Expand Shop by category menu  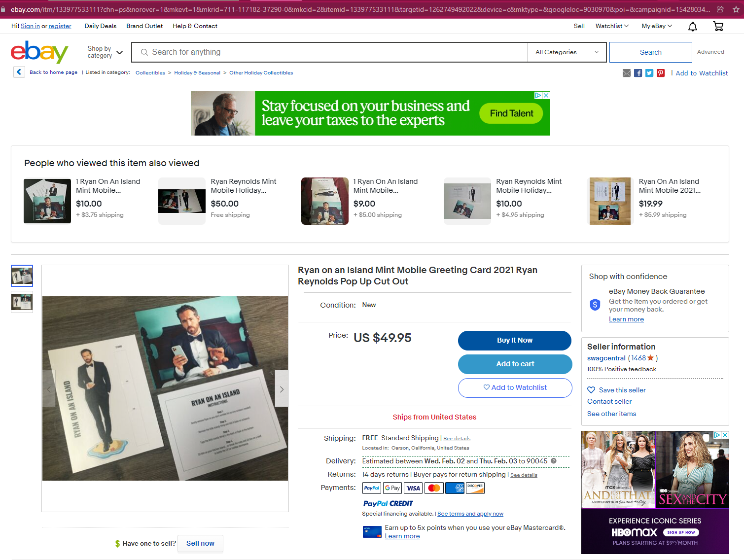[105, 52]
